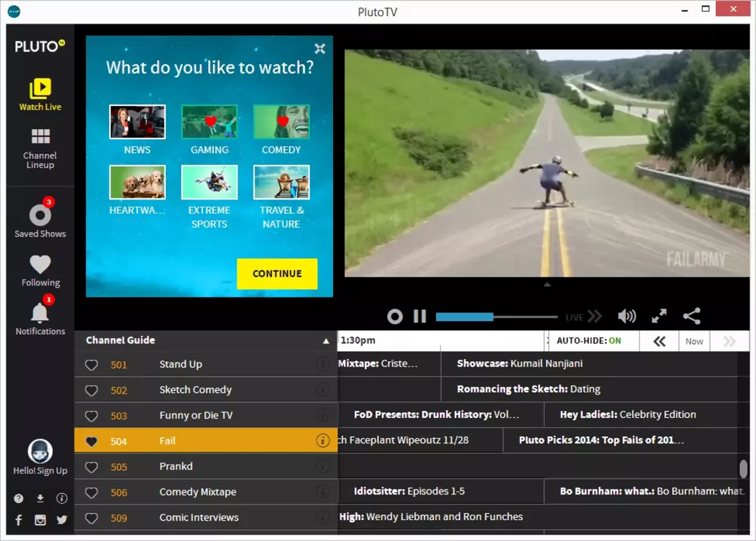Open Faceplant Wipeoutz 11/28 program
The height and width of the screenshot is (541, 756).
click(420, 440)
